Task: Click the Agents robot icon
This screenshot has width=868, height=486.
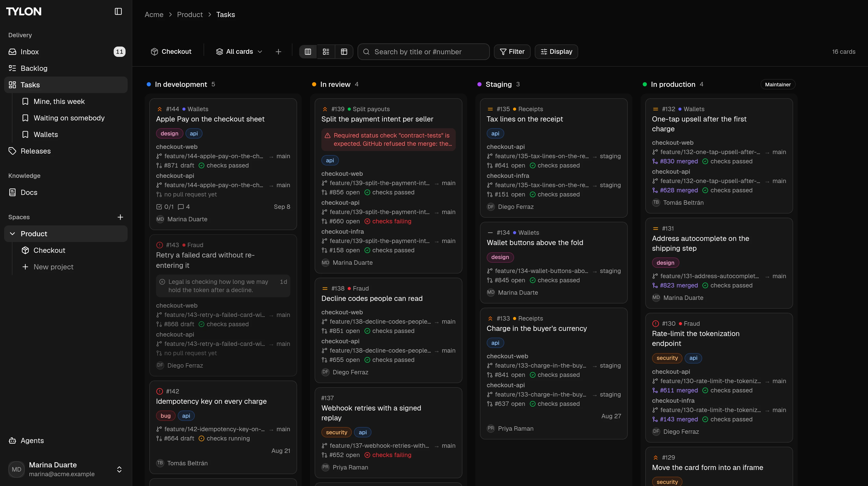Action: [x=12, y=441]
